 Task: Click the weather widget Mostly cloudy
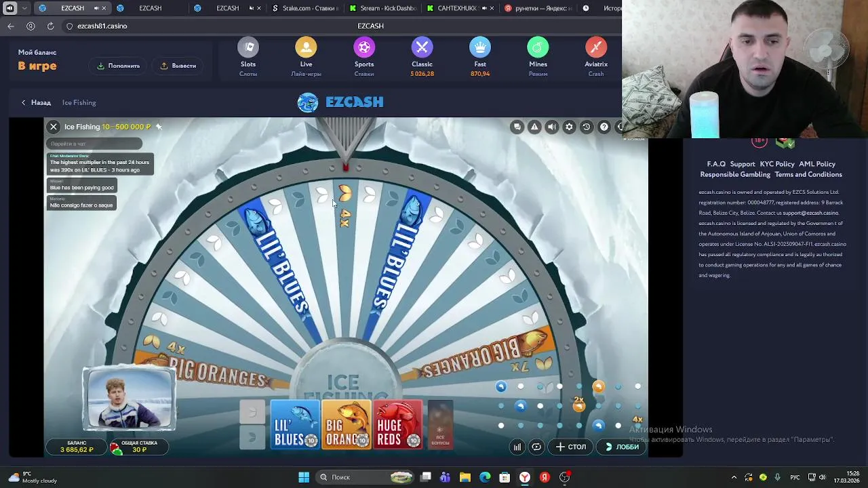tap(34, 477)
